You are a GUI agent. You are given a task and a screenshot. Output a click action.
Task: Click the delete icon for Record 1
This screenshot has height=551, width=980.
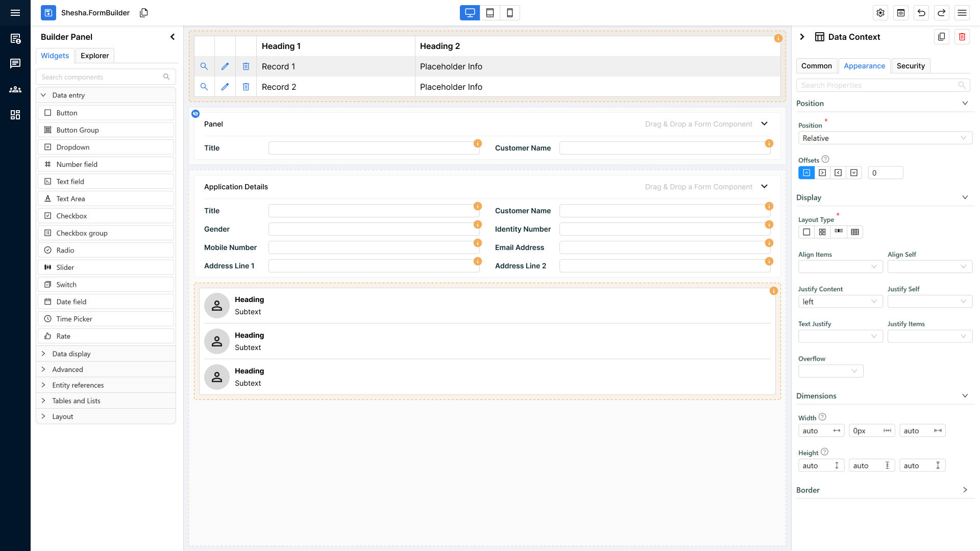coord(246,66)
